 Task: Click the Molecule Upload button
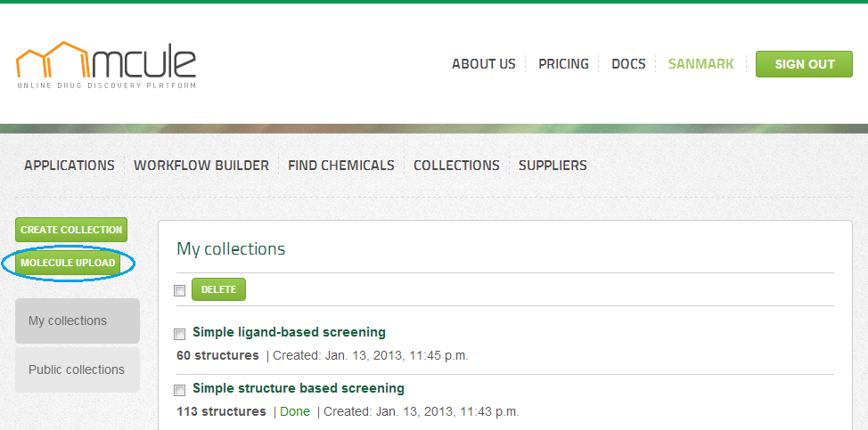tap(68, 263)
